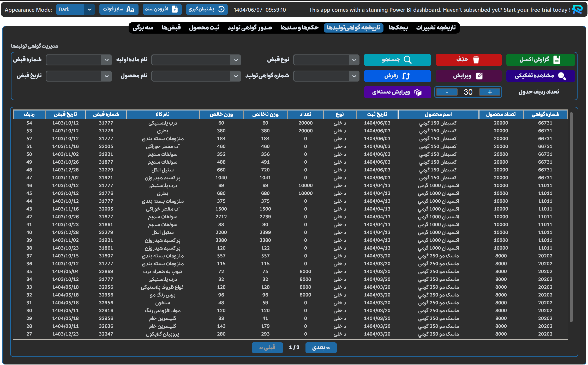This screenshot has width=588, height=365.
Task: Click the stack icon on ویرایش دسته‌ای
Action: click(418, 92)
